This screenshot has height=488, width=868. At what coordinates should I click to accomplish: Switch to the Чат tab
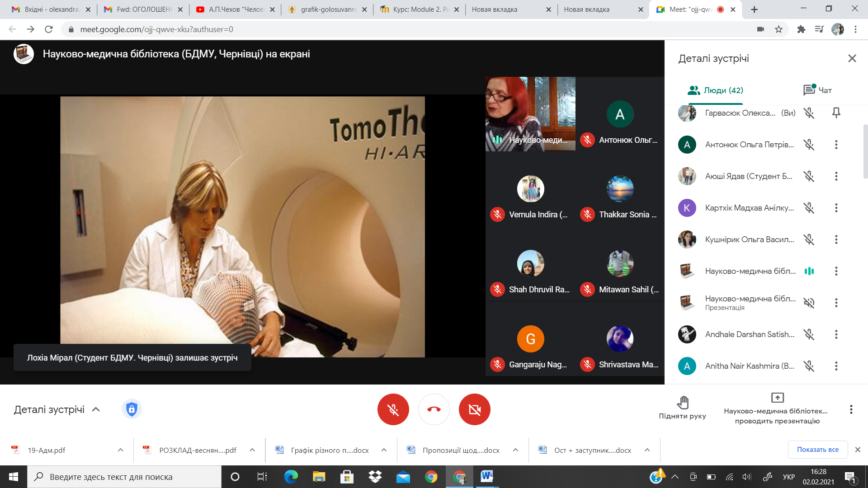[817, 90]
